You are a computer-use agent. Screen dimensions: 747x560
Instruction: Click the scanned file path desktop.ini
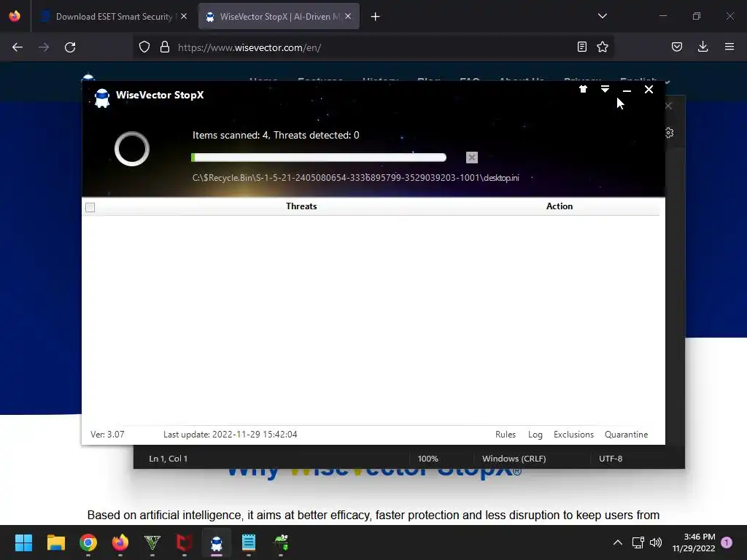(356, 178)
